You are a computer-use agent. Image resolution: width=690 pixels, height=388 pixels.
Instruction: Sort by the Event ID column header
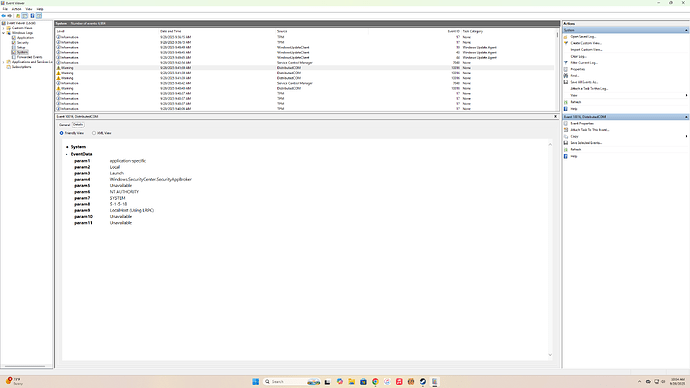pos(415,31)
